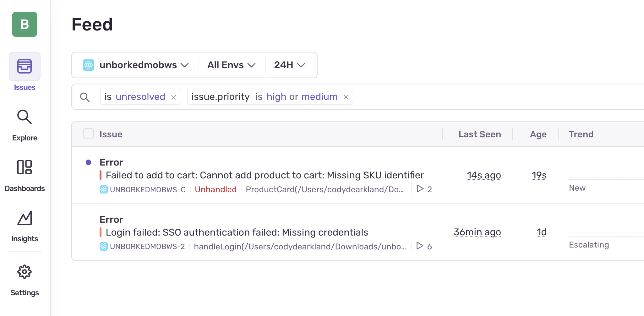Open 'Failed to add to cart' issue

[265, 175]
